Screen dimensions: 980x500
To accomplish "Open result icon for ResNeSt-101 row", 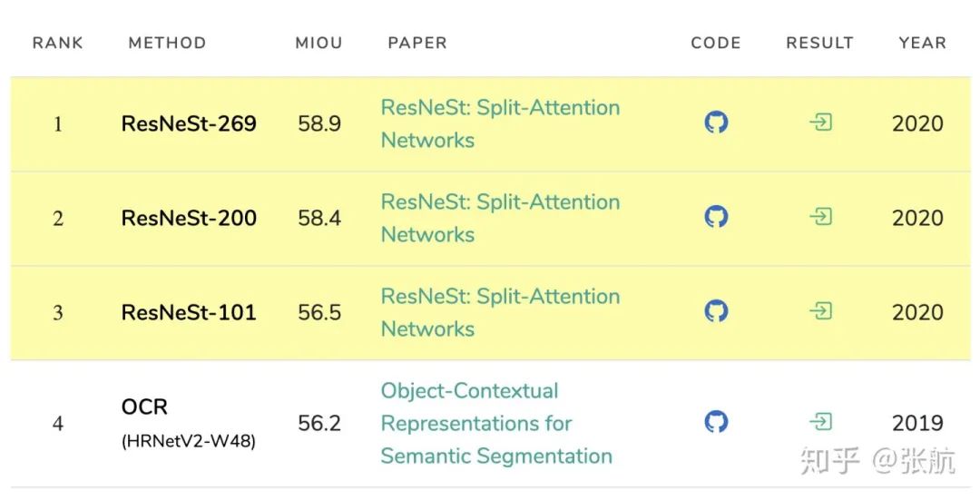I will (x=820, y=311).
